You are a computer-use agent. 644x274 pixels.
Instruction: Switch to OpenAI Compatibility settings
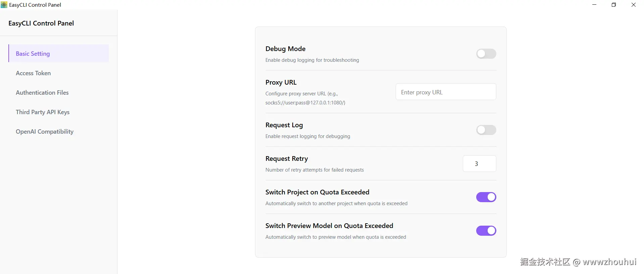[45, 132]
